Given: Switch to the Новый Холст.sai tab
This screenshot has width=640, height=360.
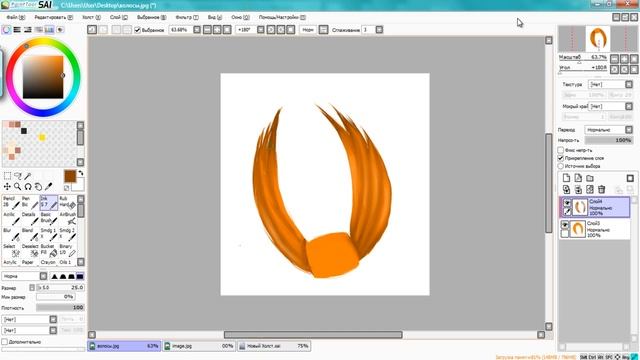Looking at the screenshot, I should click(274, 346).
